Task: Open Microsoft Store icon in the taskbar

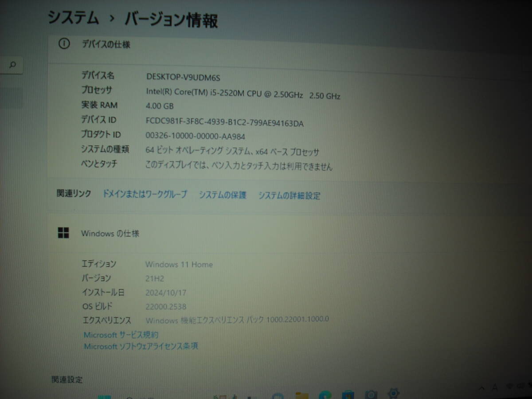Action: (348, 394)
